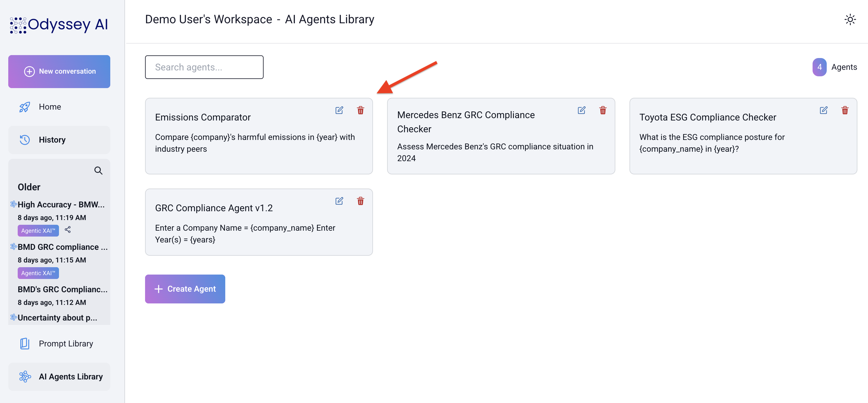Open the Uncertainty about p... conversation
Screen dimensions: 868x403
coord(57,318)
